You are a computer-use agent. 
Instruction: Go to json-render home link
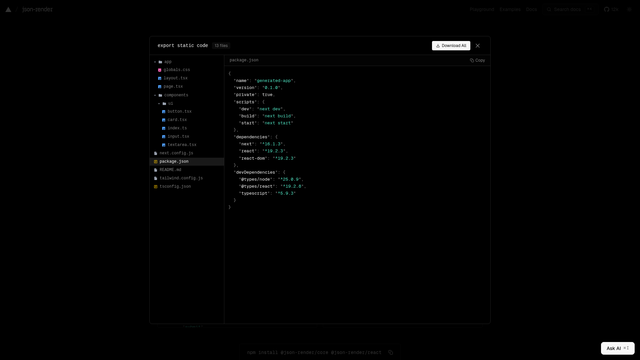point(37,9)
